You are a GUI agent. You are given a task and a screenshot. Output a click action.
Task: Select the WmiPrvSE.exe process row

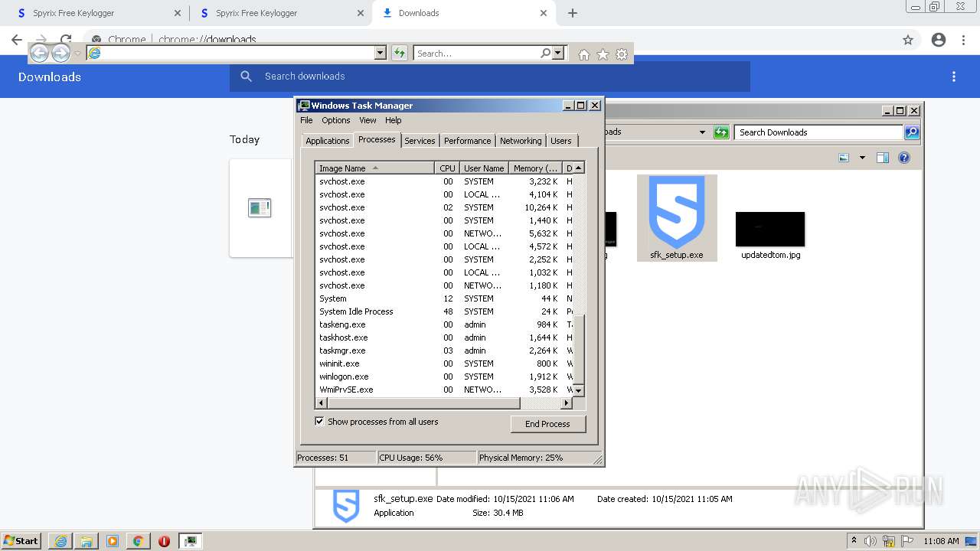point(444,390)
